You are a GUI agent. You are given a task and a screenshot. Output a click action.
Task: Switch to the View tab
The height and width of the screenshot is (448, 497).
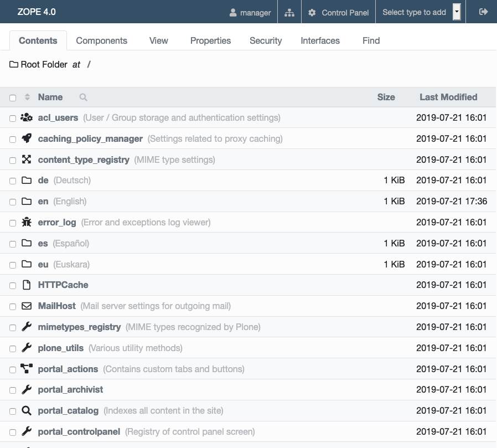tap(158, 40)
